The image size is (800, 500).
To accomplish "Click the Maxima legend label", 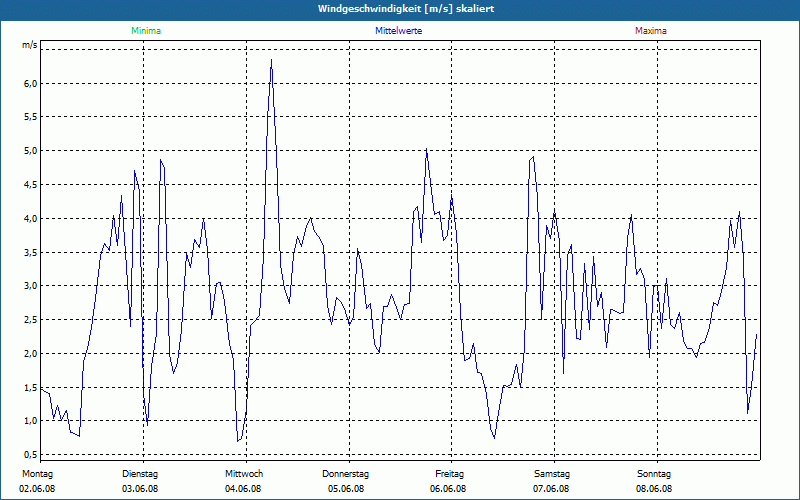I will (x=651, y=31).
